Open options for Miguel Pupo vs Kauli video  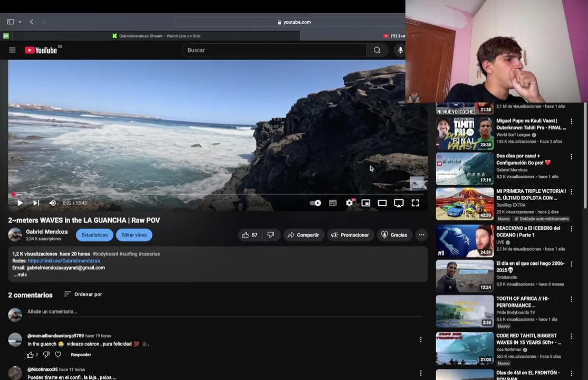pos(571,121)
